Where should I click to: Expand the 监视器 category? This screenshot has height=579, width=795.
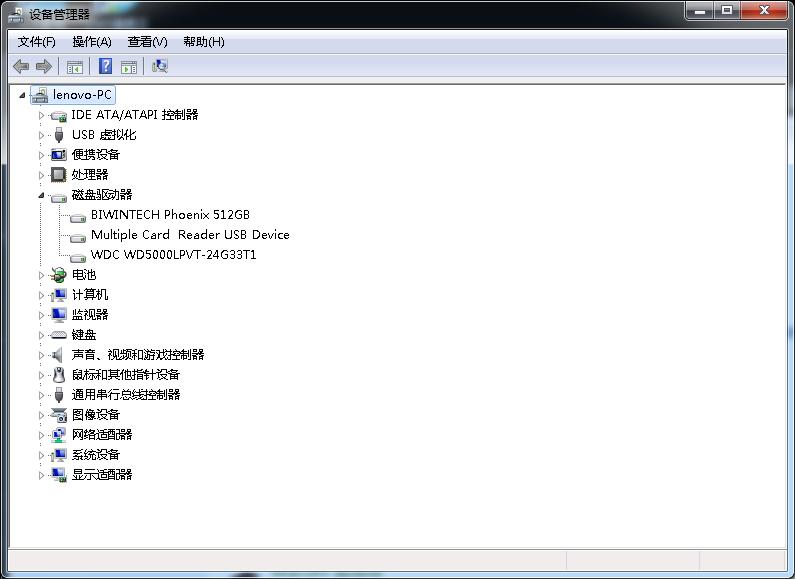[x=42, y=315]
